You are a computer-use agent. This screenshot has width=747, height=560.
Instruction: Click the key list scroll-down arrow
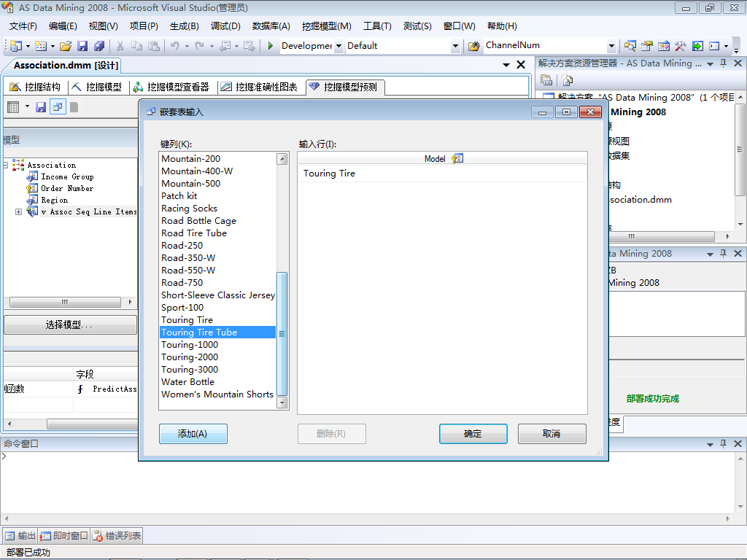click(282, 402)
